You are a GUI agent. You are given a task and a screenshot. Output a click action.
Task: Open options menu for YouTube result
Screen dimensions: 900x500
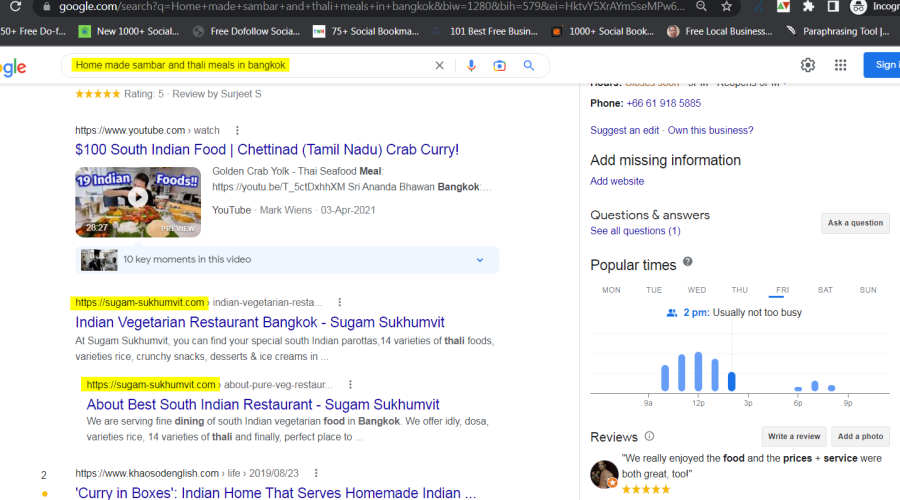pyautogui.click(x=237, y=130)
